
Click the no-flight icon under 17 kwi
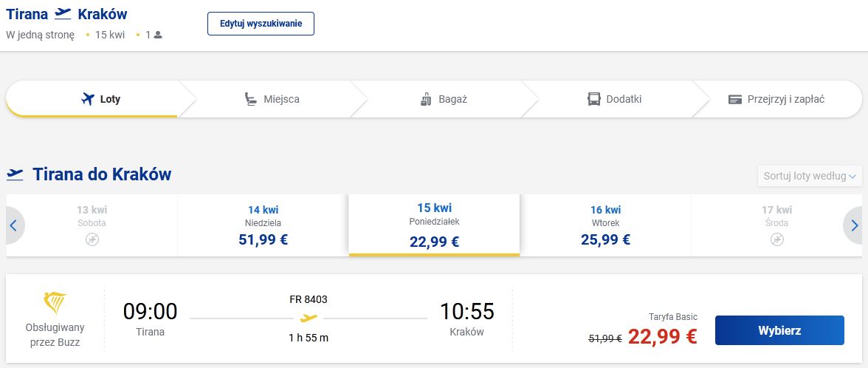777,239
